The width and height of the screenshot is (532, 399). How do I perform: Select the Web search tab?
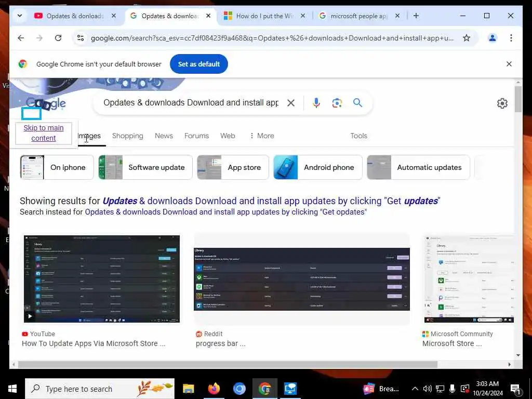(x=228, y=136)
